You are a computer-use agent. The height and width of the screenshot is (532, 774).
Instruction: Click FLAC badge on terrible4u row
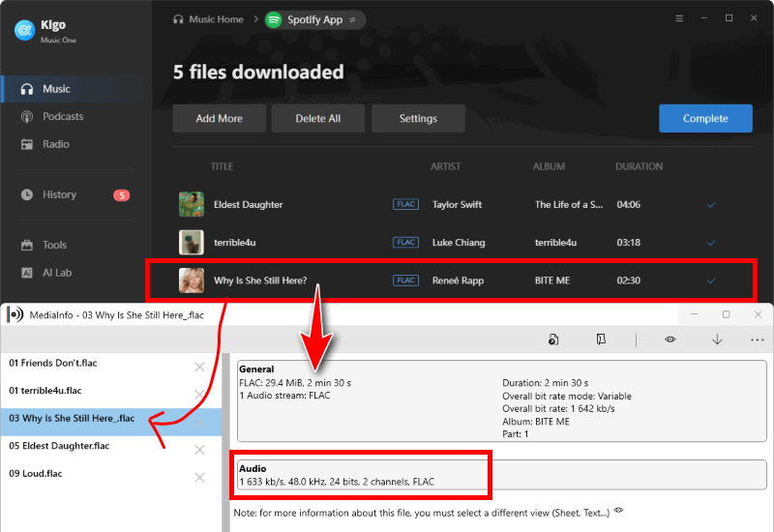click(x=405, y=243)
